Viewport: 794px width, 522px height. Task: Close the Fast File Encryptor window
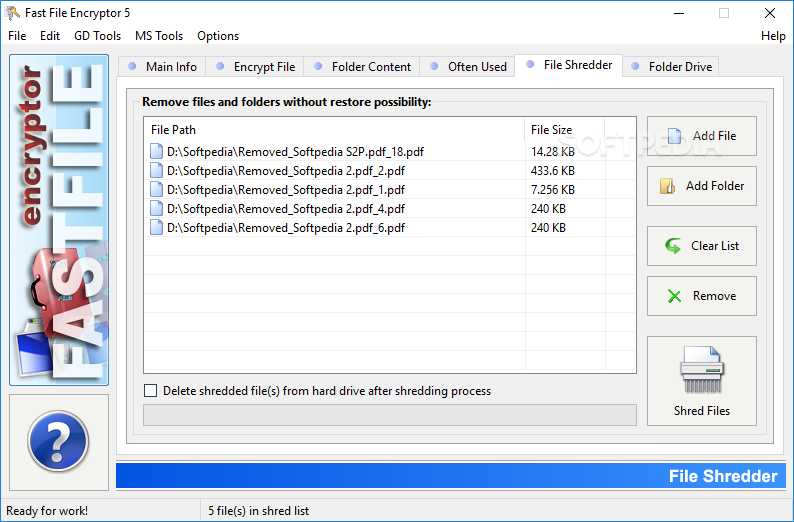[770, 13]
